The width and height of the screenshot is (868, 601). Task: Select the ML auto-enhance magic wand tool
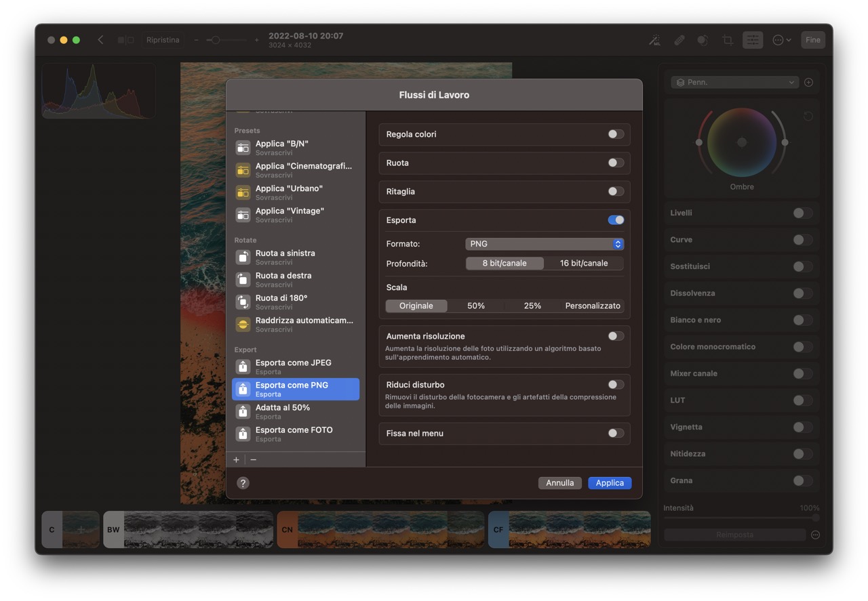pyautogui.click(x=654, y=40)
